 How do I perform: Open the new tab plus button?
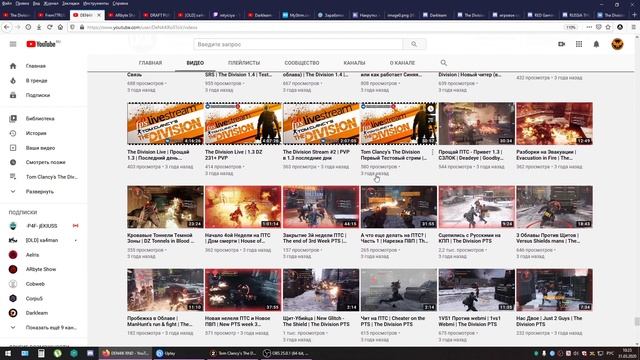[x=634, y=15]
